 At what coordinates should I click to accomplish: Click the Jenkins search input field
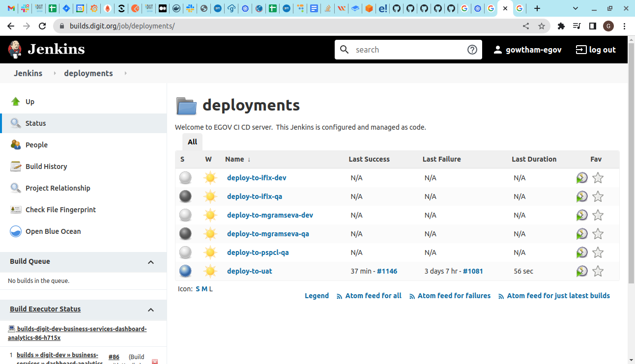pyautogui.click(x=408, y=50)
